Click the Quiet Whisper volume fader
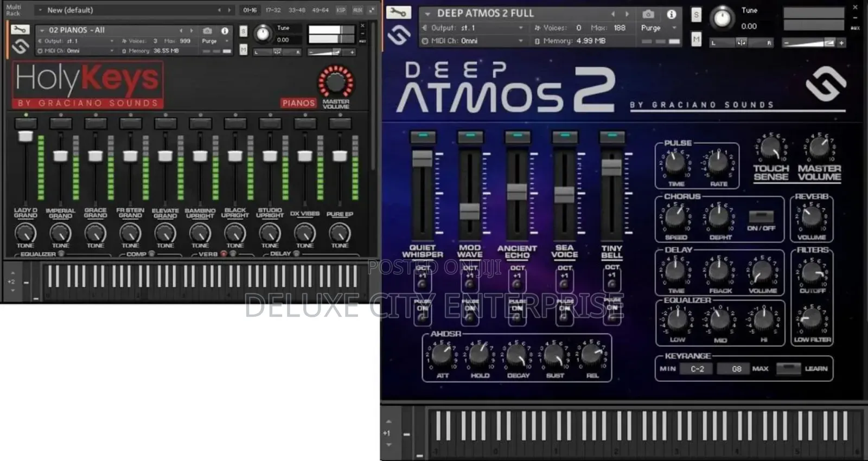This screenshot has width=868, height=461. [423, 158]
